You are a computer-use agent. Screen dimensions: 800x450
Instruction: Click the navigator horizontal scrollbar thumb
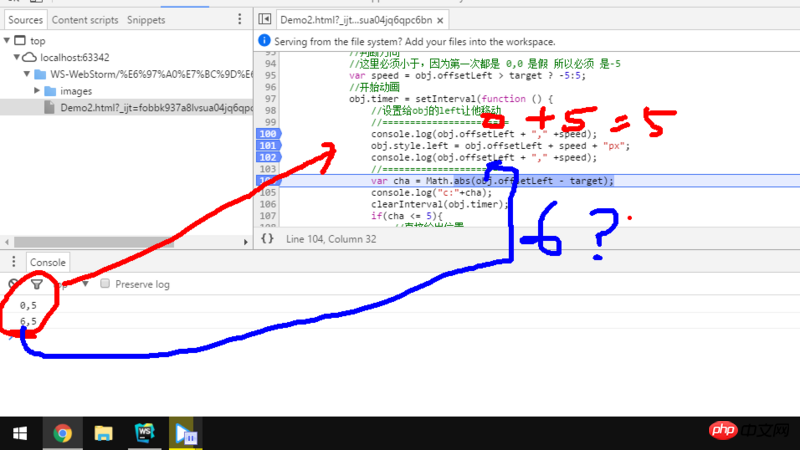coord(94,242)
